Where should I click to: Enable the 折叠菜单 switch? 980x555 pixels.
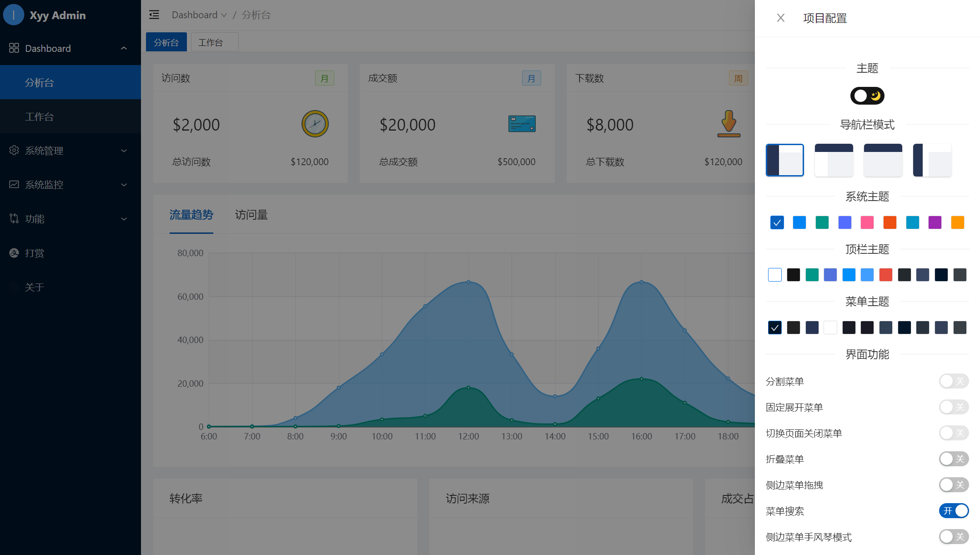click(x=954, y=459)
